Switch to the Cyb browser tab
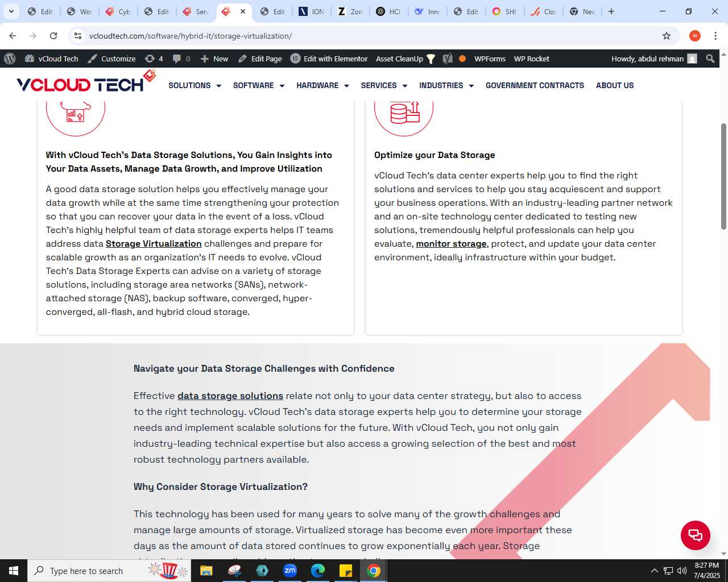This screenshot has width=728, height=582. coord(118,11)
